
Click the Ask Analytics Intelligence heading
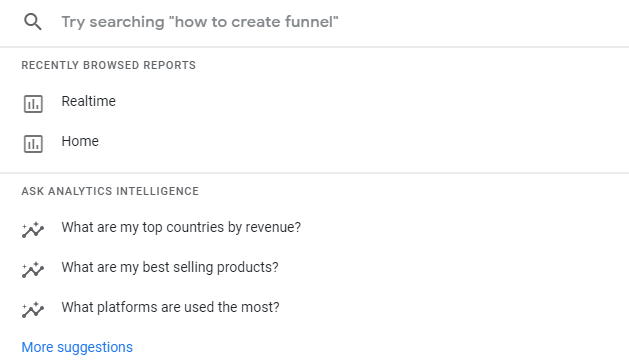pyautogui.click(x=110, y=191)
